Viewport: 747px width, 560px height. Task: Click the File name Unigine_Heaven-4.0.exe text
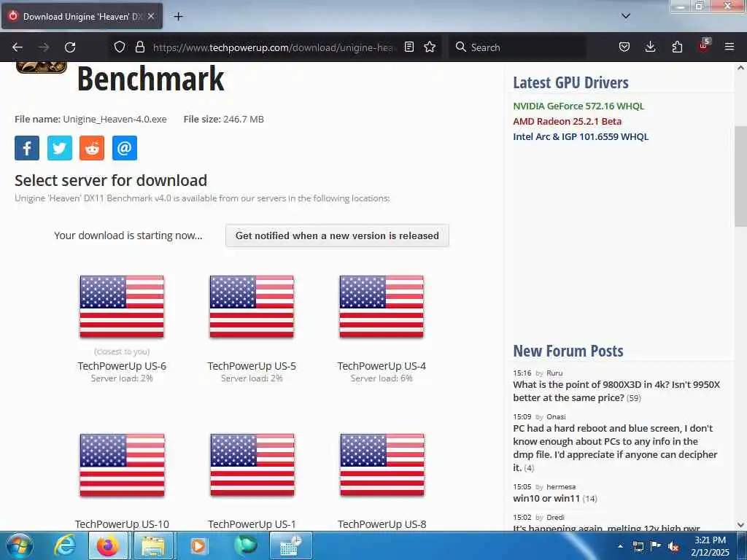click(x=90, y=119)
